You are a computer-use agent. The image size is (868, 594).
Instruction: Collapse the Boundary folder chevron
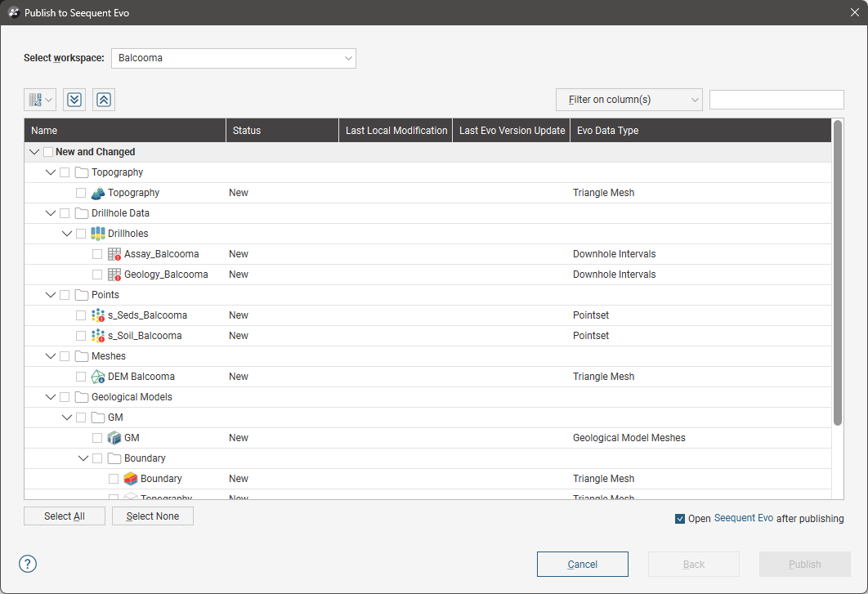[83, 458]
